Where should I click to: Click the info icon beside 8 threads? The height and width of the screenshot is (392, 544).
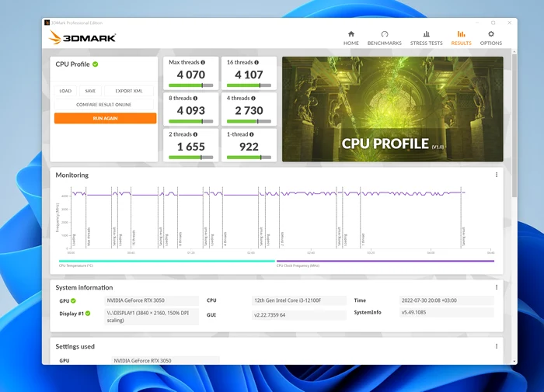[195, 99]
